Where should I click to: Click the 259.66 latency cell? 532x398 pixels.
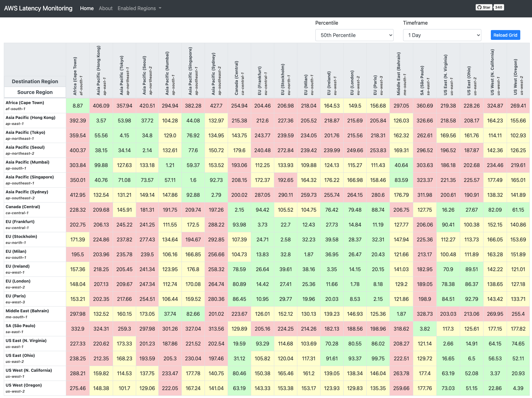pos(402,388)
